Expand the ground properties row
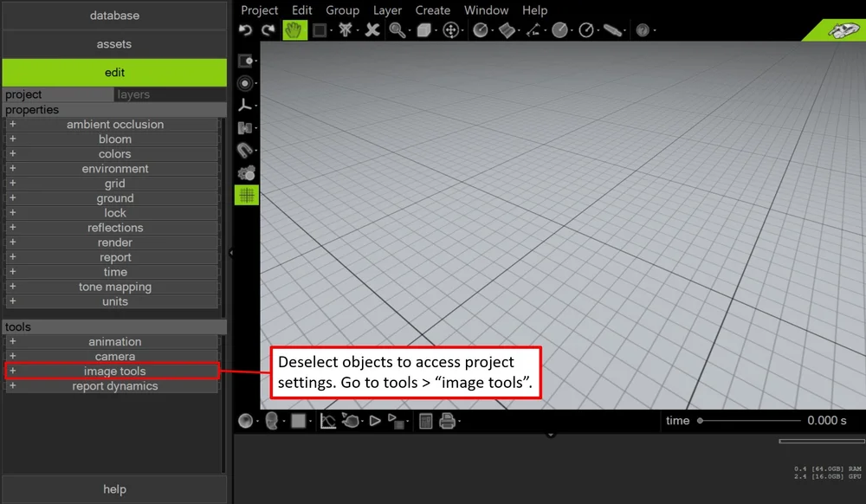 click(x=111, y=198)
